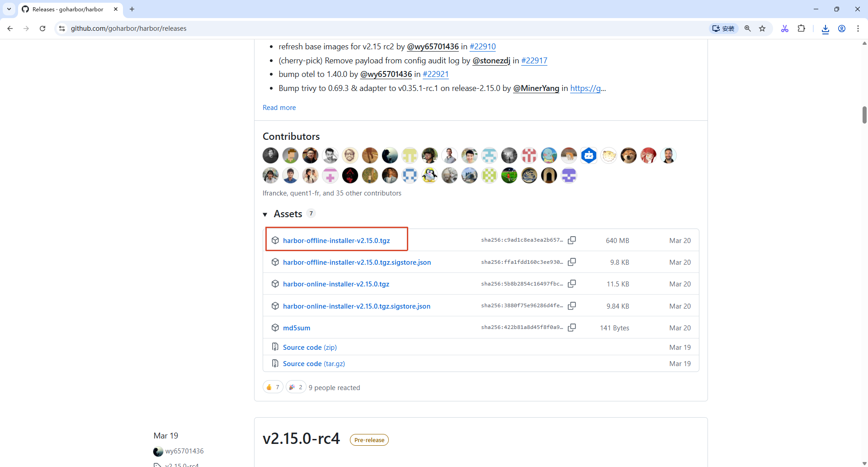This screenshot has width=868, height=467.
Task: Download harbor-offline-installer-v2.15.0.tgz.sigstore.json
Action: click(x=357, y=262)
